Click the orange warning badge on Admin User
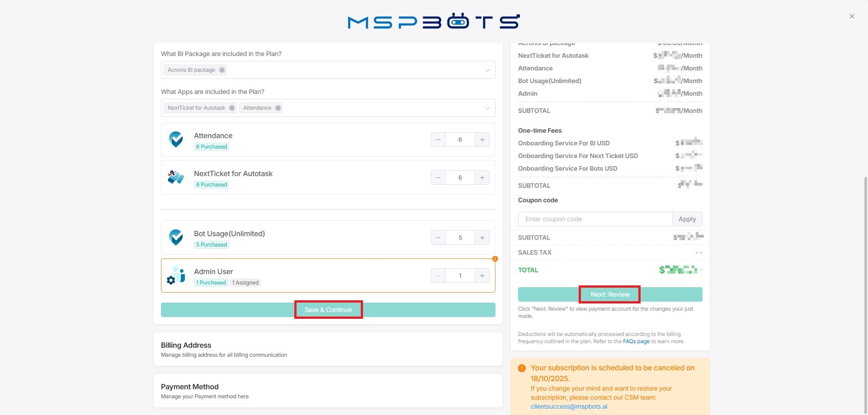The height and width of the screenshot is (415, 868). point(495,259)
